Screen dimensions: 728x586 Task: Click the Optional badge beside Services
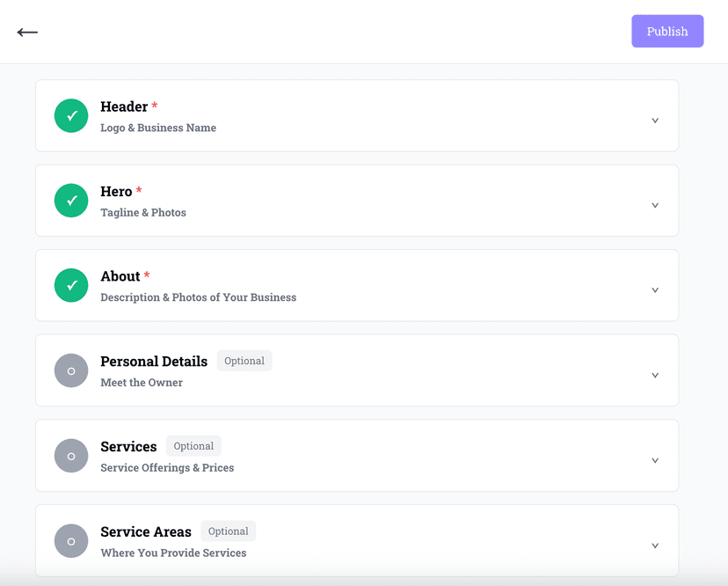click(193, 445)
